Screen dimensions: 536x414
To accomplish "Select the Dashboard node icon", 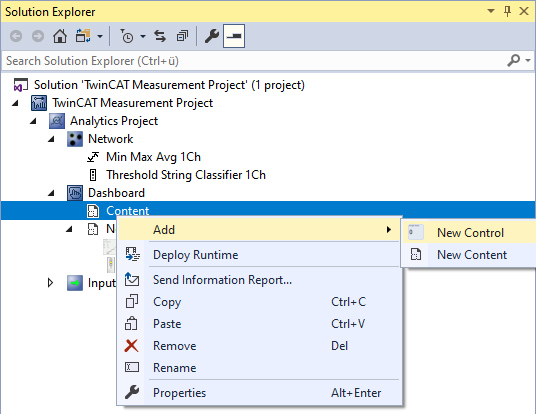I will point(75,193).
